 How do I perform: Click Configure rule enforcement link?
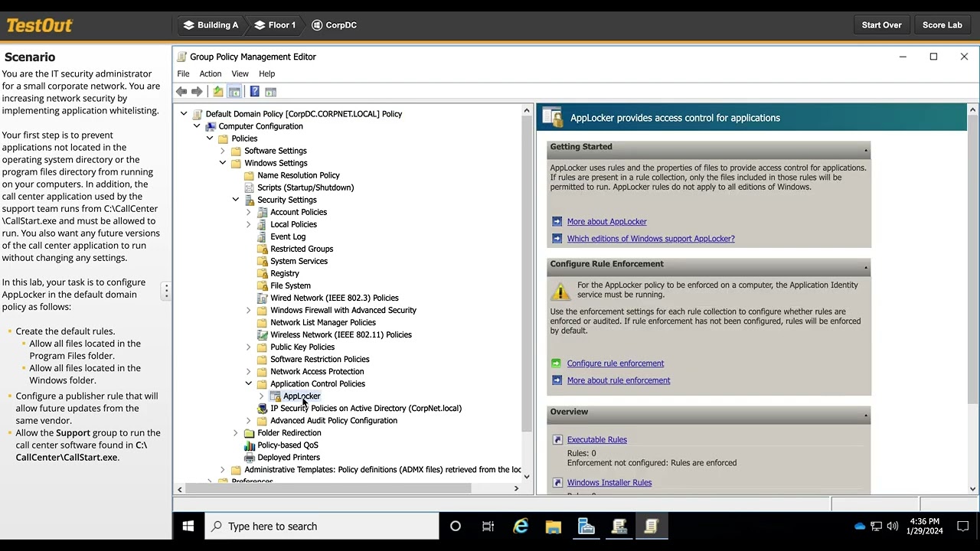pos(616,364)
